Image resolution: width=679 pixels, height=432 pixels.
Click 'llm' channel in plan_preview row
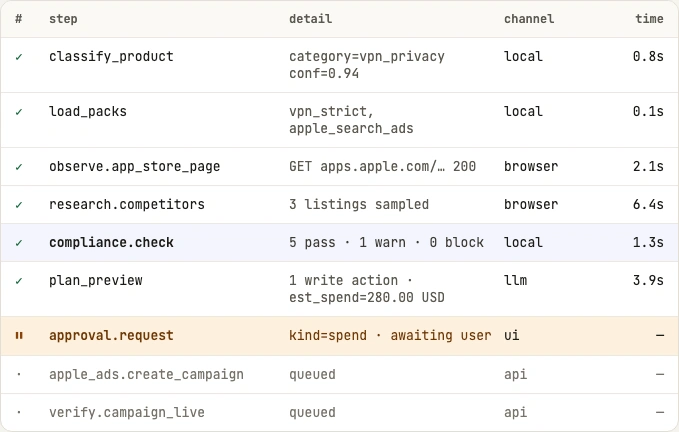(x=515, y=280)
